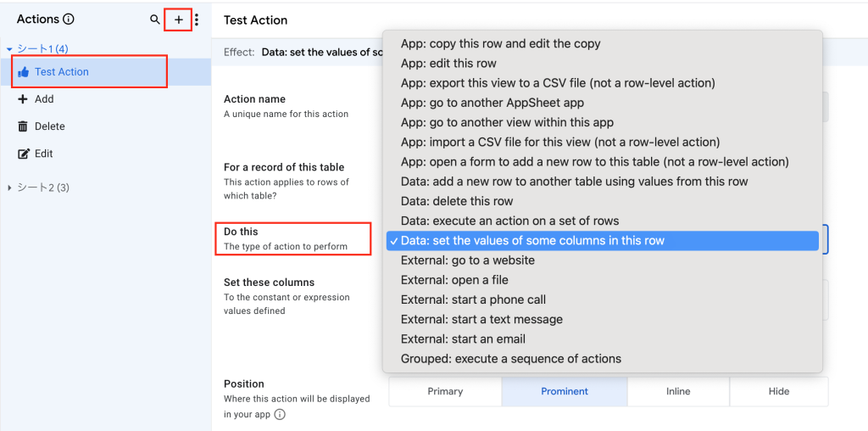This screenshot has width=868, height=431.
Task: Select the Add action in sidebar
Action: click(44, 99)
